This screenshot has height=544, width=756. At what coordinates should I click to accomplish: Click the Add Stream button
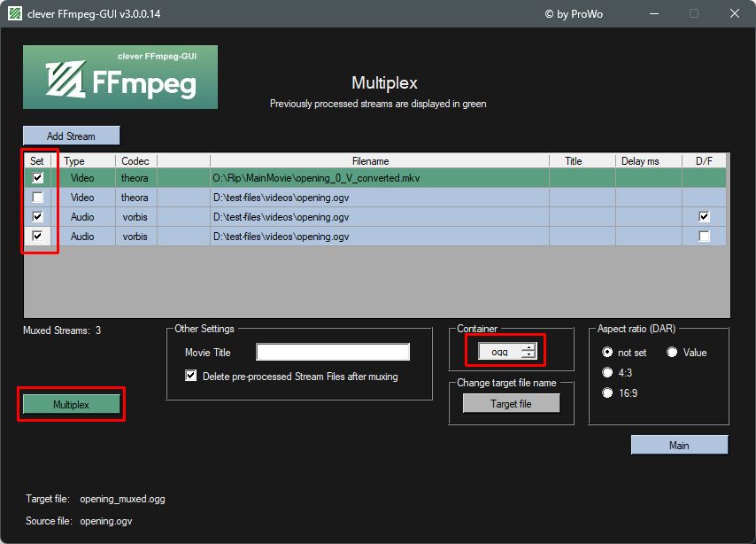pos(72,136)
